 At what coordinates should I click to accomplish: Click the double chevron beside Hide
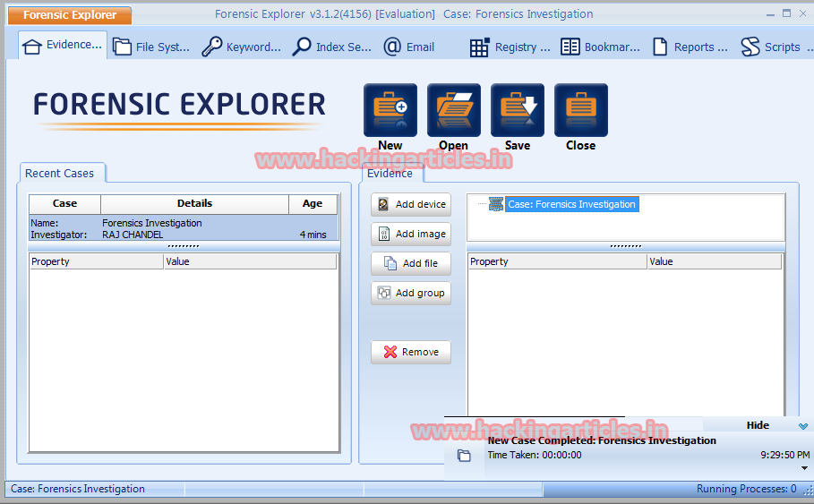coord(803,426)
